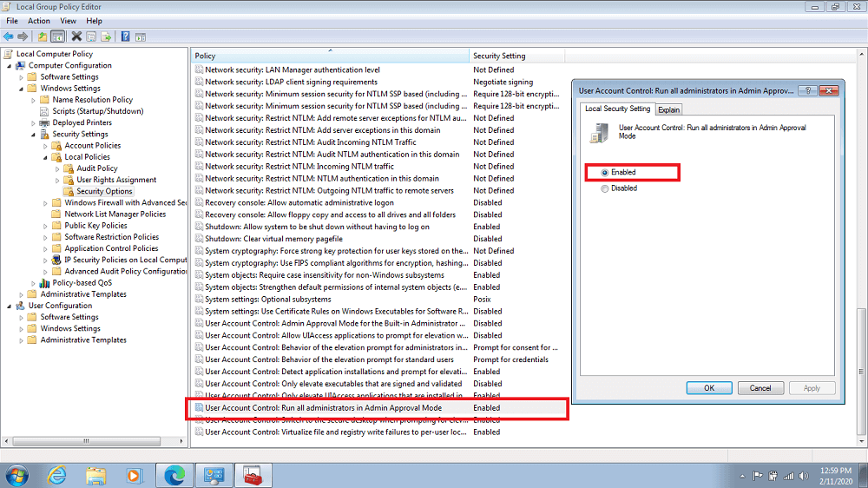Click the power plug tray icon
868x488 pixels.
point(773,476)
